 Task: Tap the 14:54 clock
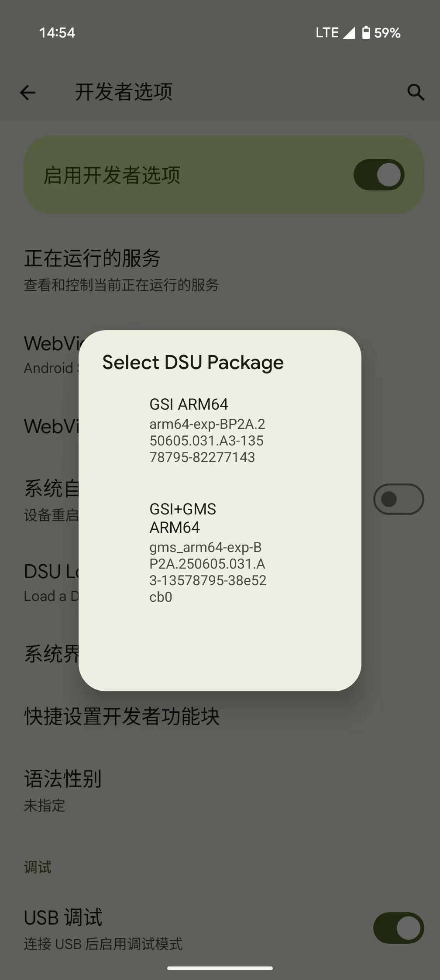coord(57,33)
